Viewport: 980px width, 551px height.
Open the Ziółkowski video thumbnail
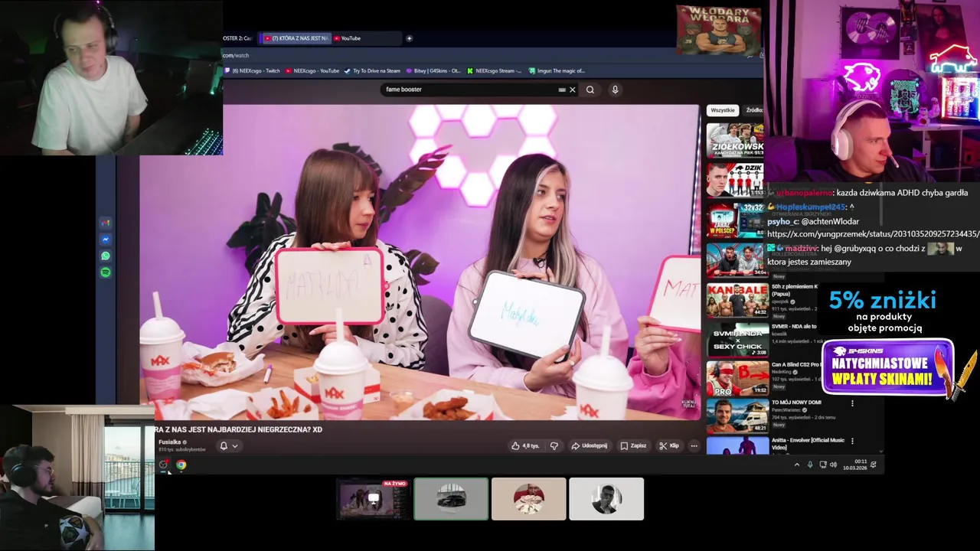click(735, 140)
